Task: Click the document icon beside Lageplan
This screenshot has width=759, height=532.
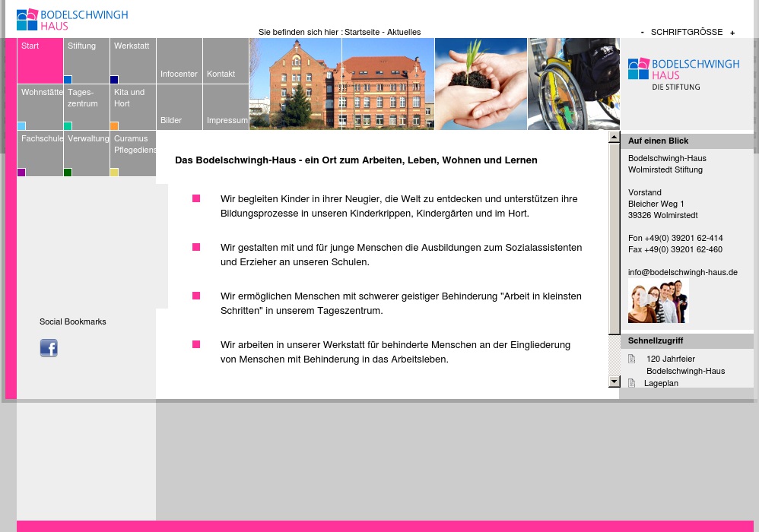Action: pyautogui.click(x=631, y=383)
